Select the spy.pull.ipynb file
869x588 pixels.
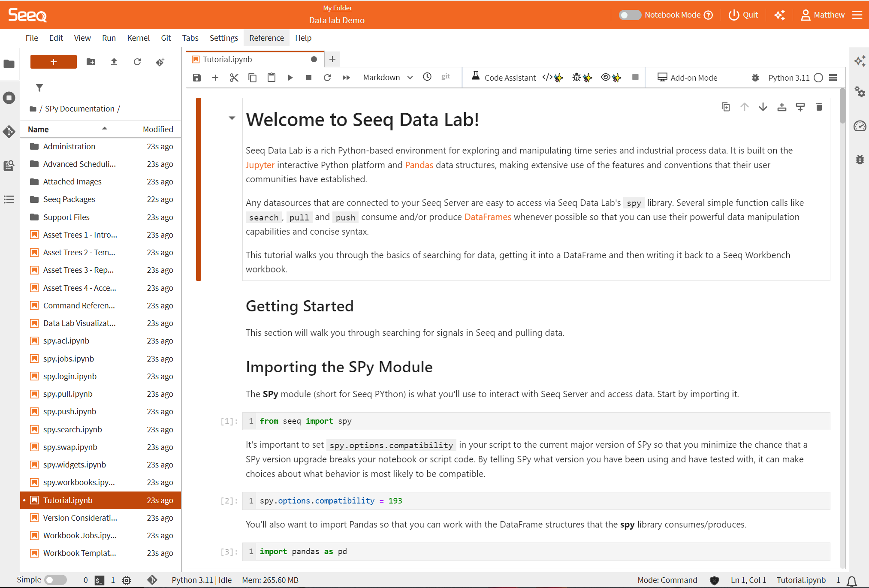[68, 394]
